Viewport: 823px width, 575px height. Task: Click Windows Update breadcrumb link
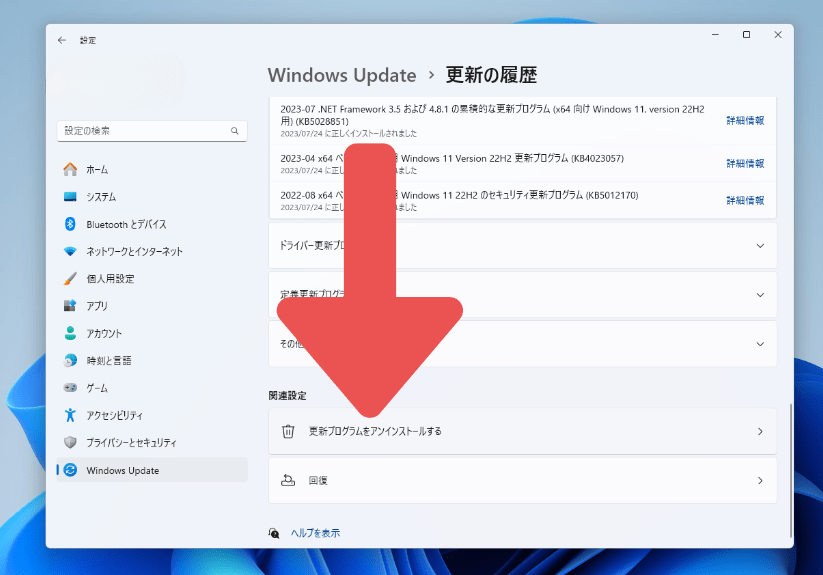342,75
